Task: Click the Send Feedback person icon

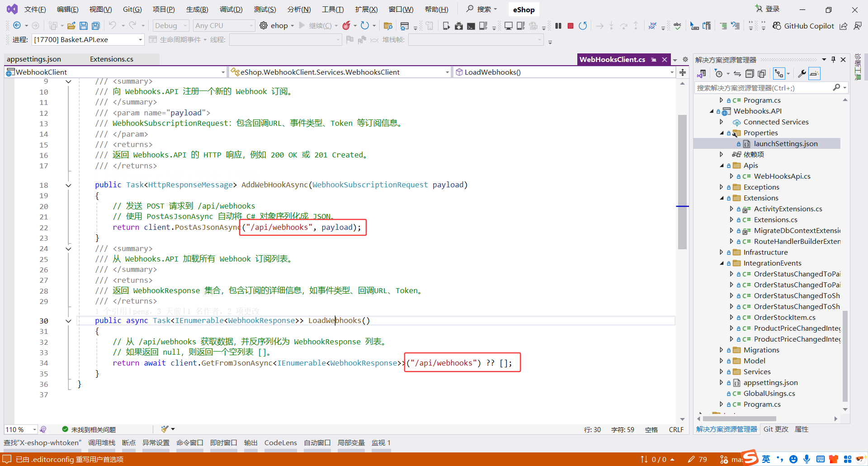Action: [x=858, y=26]
